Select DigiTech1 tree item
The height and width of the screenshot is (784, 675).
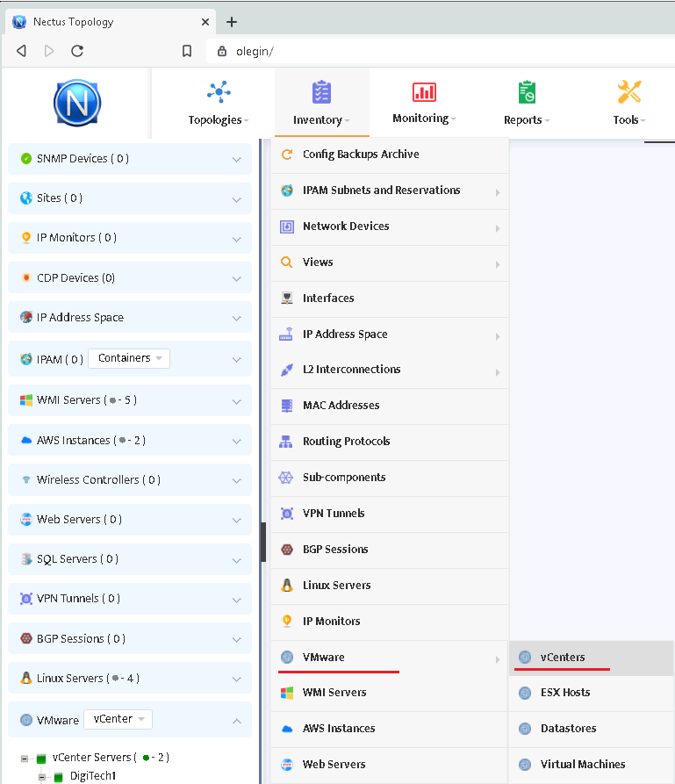click(x=93, y=776)
